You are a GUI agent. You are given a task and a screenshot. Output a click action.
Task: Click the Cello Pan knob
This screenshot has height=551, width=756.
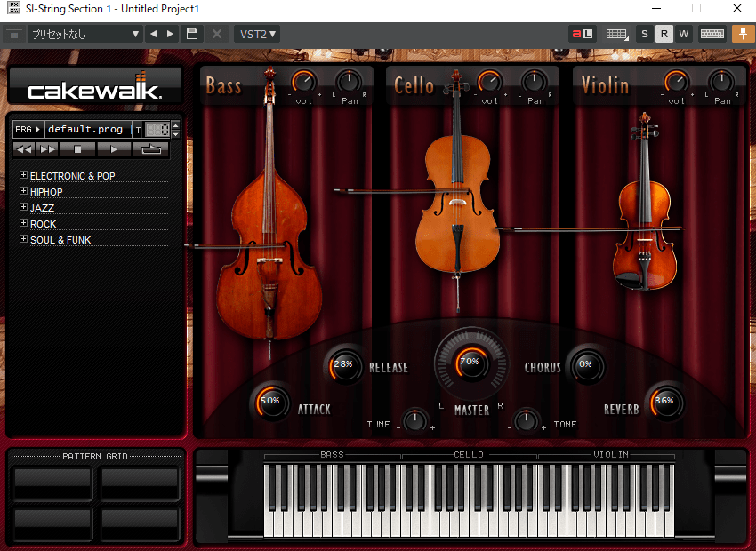(535, 82)
